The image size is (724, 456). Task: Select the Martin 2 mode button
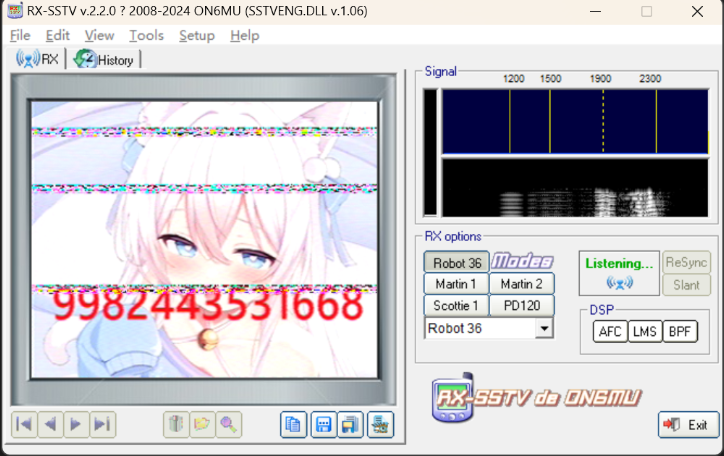[x=522, y=284]
